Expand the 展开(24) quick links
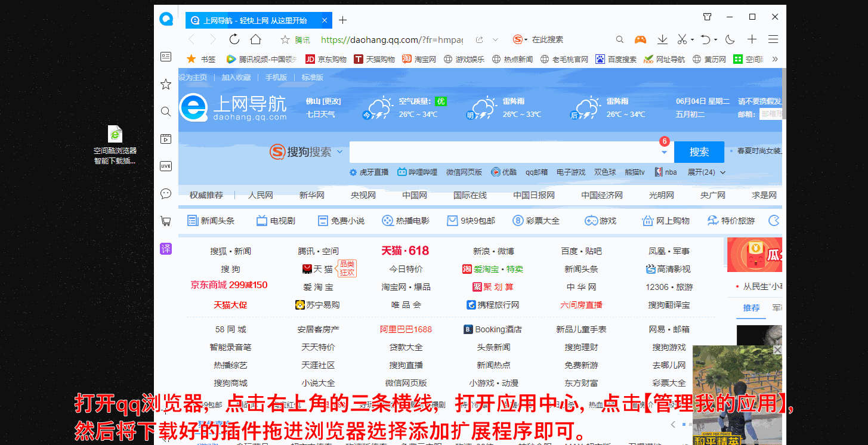Viewport: 868px width, 445px height. 706,172
